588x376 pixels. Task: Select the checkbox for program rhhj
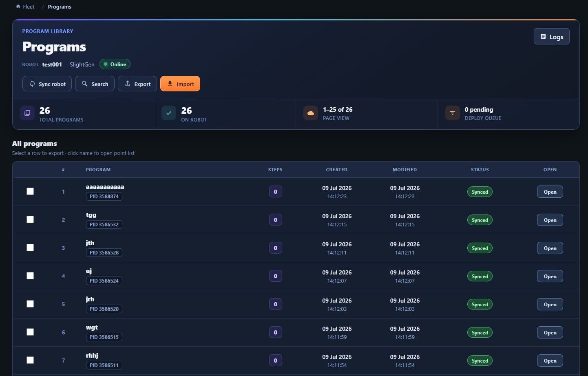[x=30, y=360]
